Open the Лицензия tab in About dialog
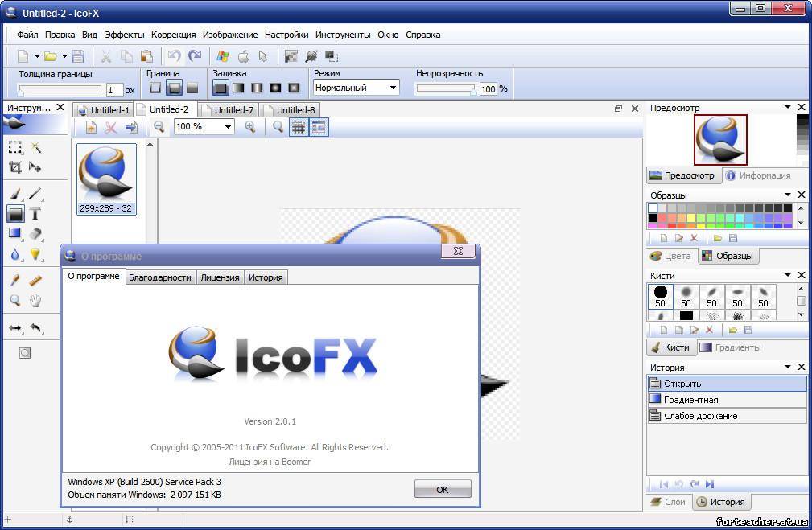This screenshot has width=812, height=530. click(x=220, y=277)
